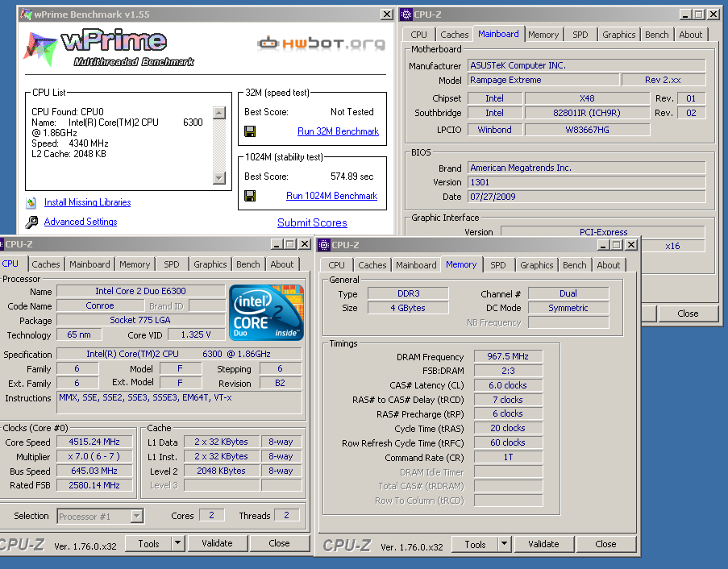Click the wPrime title bar icon
Image resolution: width=728 pixels, height=569 pixels.
(26, 15)
